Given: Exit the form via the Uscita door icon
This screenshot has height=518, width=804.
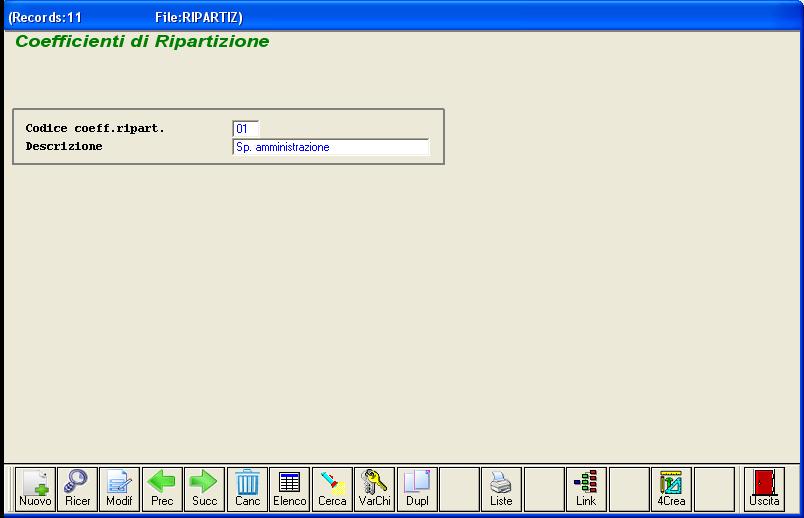Looking at the screenshot, I should click(765, 489).
